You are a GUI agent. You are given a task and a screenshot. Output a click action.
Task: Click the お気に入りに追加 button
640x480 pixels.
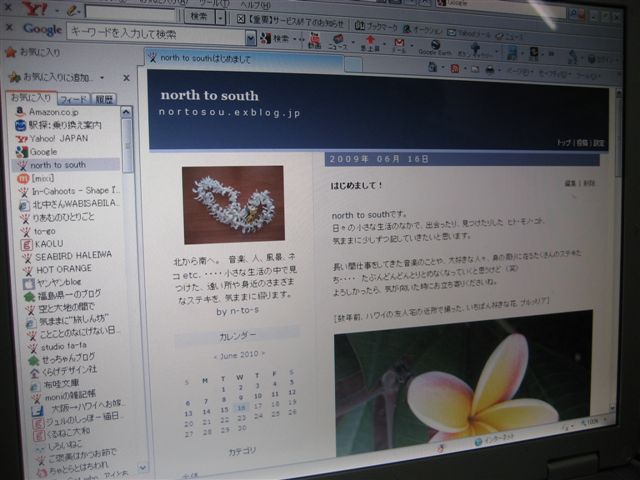pyautogui.click(x=51, y=77)
